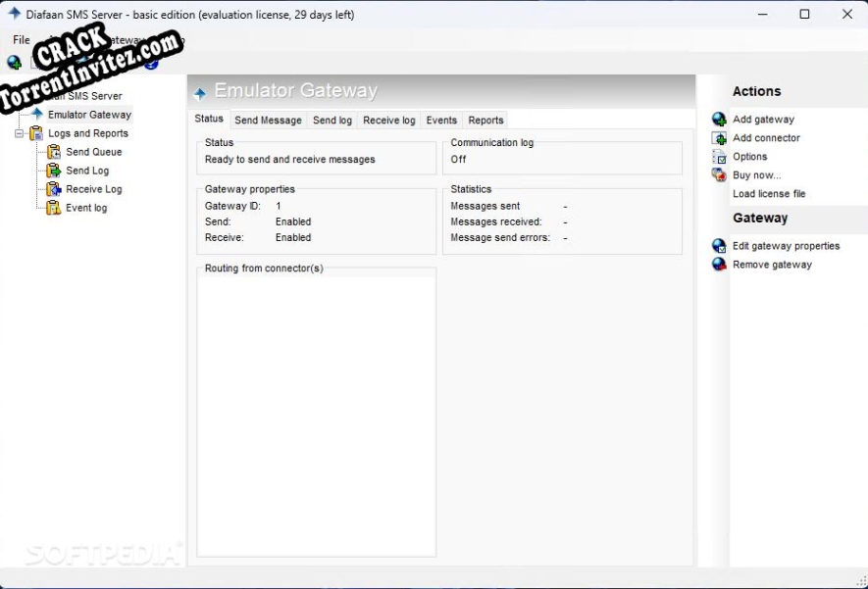Click the Send Queue database icon
This screenshot has height=589, width=868.
[52, 152]
